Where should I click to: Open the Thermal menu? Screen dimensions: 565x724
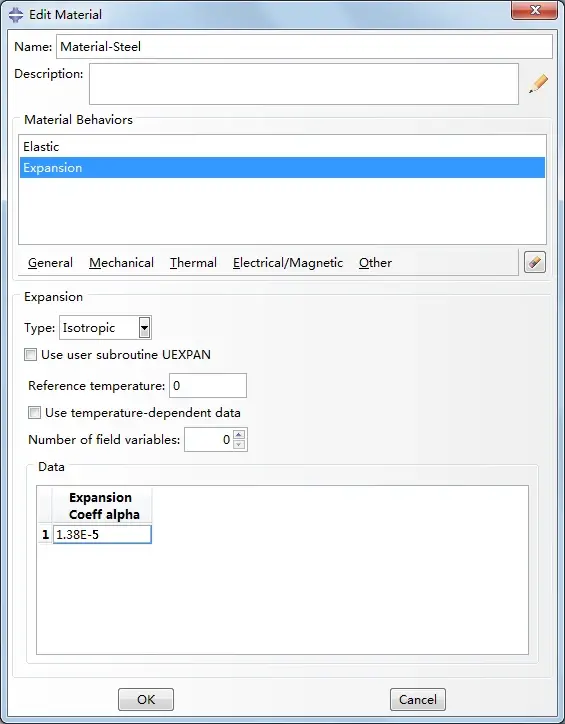tap(193, 263)
